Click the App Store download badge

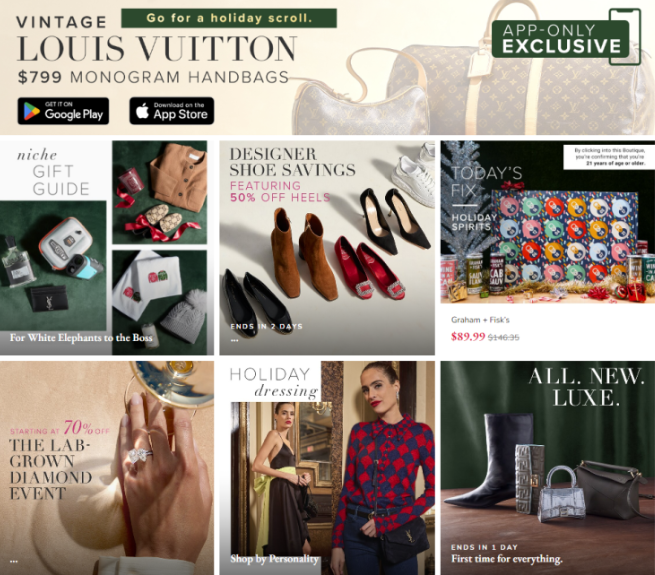172,111
